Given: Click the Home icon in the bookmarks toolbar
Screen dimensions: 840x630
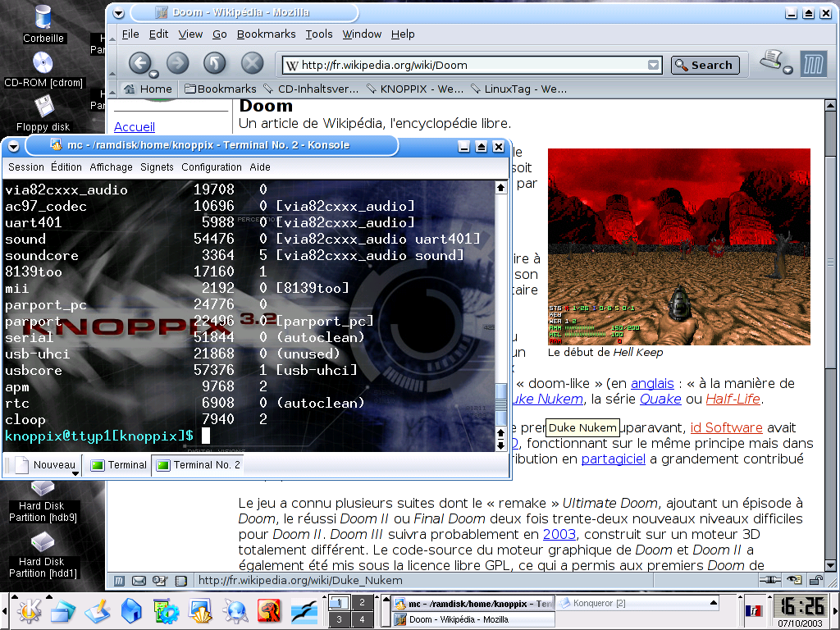Looking at the screenshot, I should [x=148, y=89].
